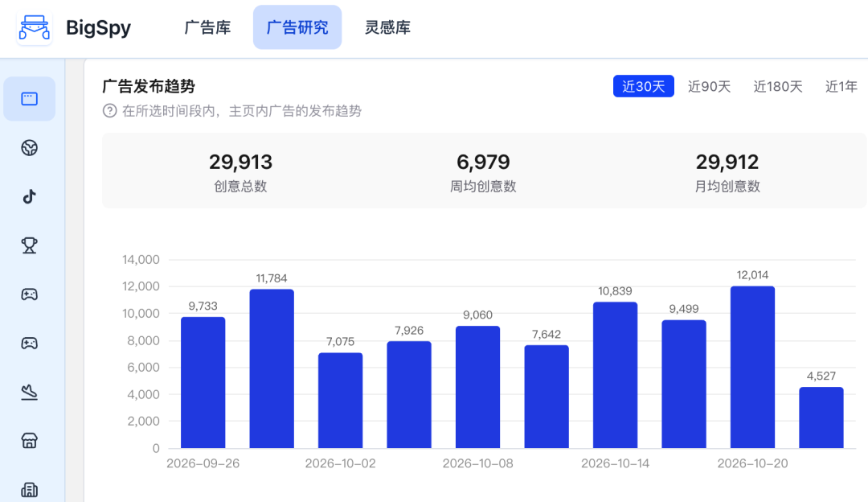Select the 近1年 time range
This screenshot has height=502, width=868.
[841, 86]
